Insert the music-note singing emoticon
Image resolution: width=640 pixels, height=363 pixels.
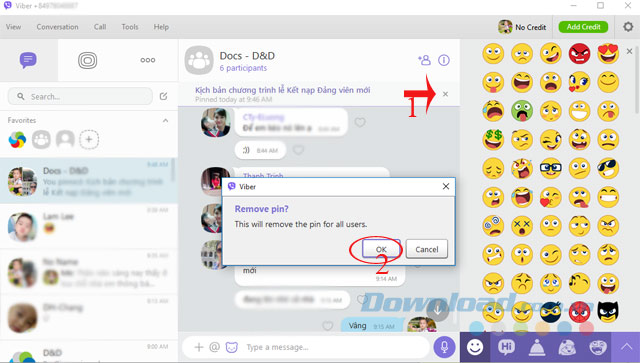click(580, 283)
